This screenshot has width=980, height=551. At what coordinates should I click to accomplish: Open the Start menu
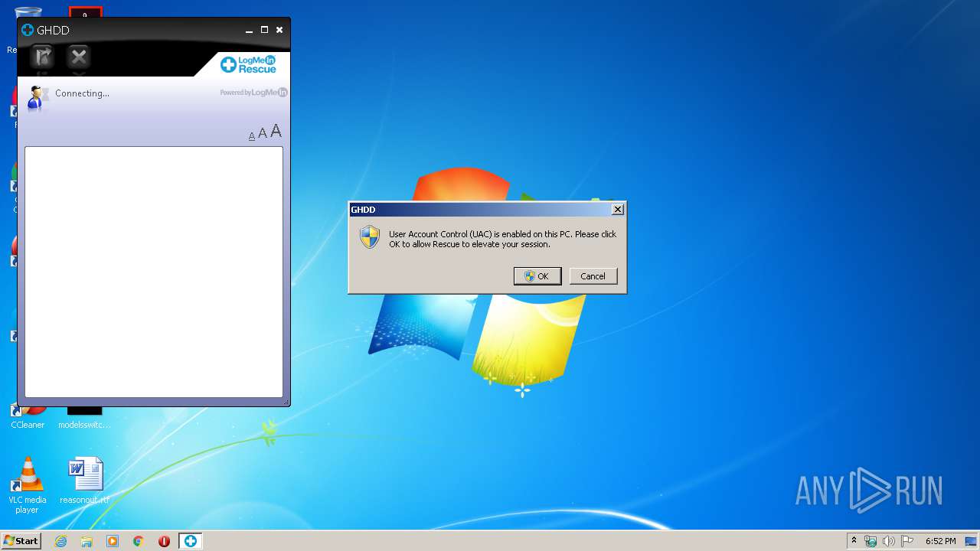(x=21, y=541)
